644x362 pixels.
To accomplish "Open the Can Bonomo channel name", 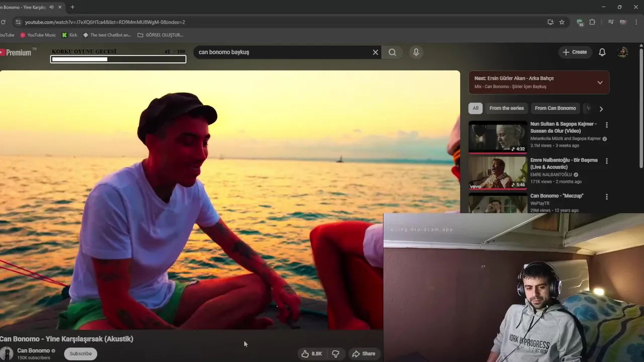I will [33, 350].
